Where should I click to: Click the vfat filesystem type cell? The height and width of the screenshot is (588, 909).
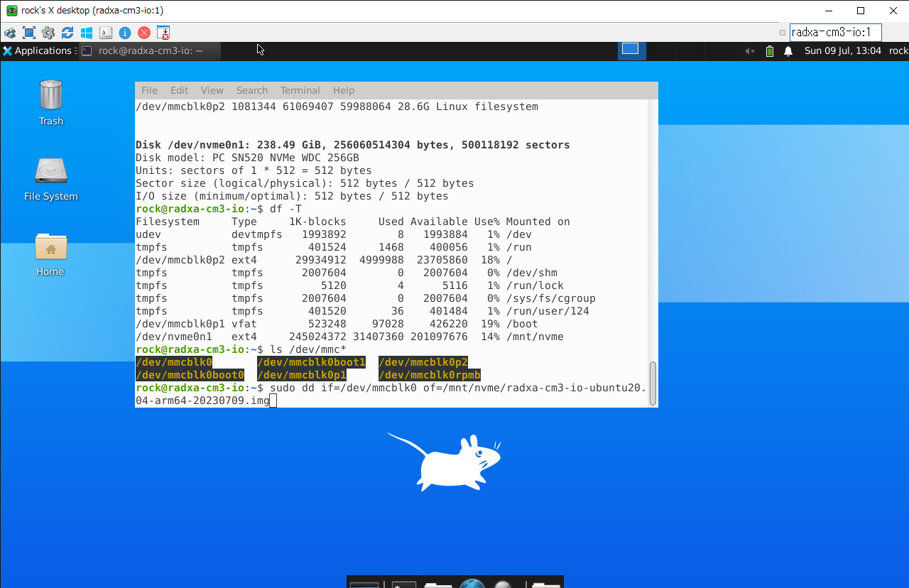pyautogui.click(x=244, y=324)
